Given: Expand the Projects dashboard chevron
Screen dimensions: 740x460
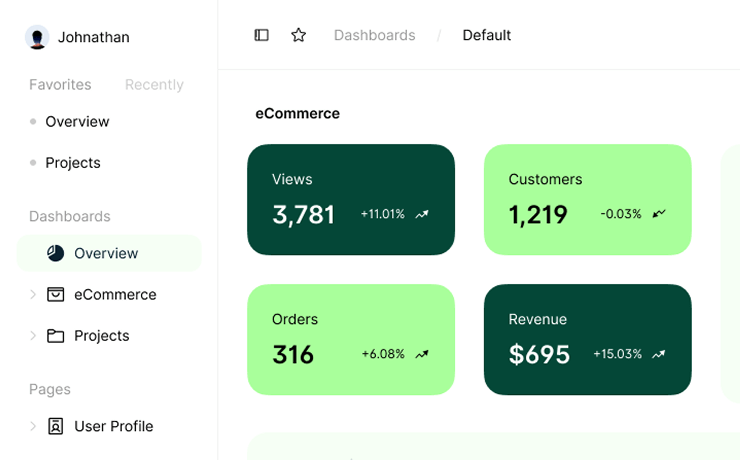Looking at the screenshot, I should (x=33, y=335).
